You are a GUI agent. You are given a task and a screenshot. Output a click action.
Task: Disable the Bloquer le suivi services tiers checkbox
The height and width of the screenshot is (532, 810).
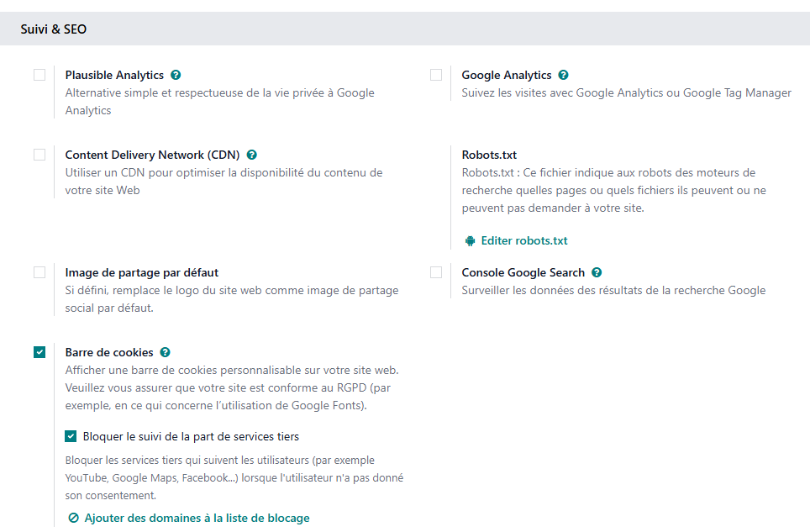pyautogui.click(x=71, y=436)
